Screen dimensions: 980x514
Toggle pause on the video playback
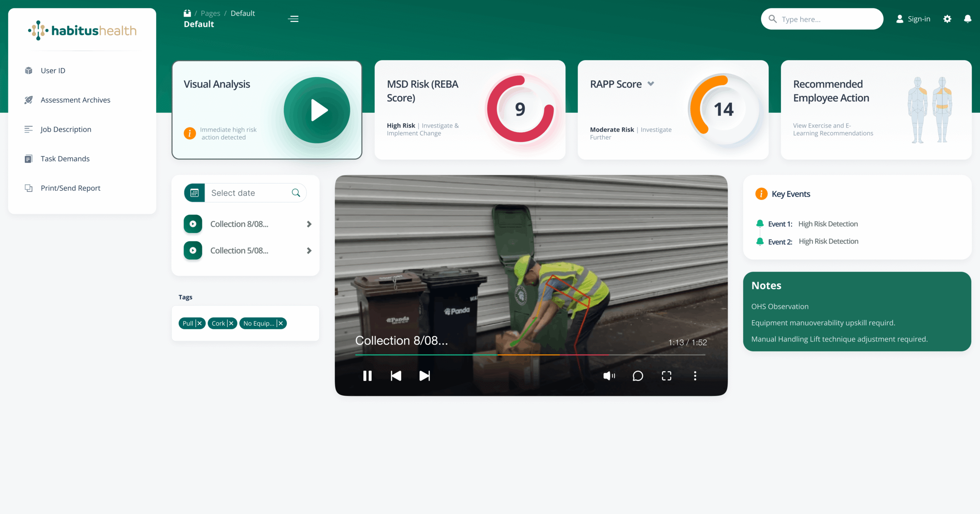367,376
